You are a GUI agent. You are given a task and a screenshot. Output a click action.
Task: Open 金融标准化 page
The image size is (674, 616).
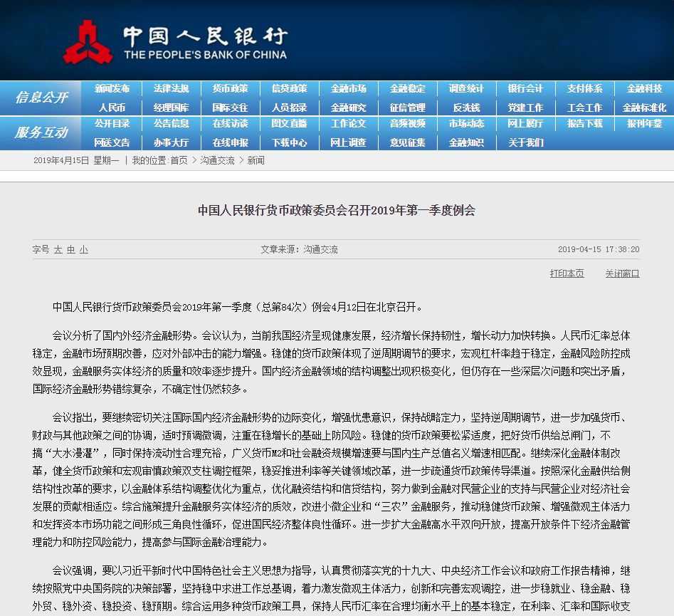pos(644,108)
